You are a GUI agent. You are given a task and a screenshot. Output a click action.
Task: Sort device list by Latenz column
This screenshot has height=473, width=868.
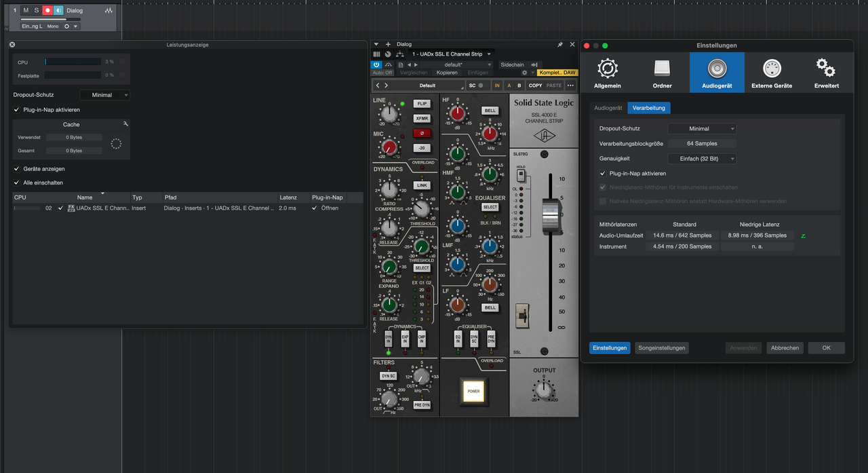(288, 197)
